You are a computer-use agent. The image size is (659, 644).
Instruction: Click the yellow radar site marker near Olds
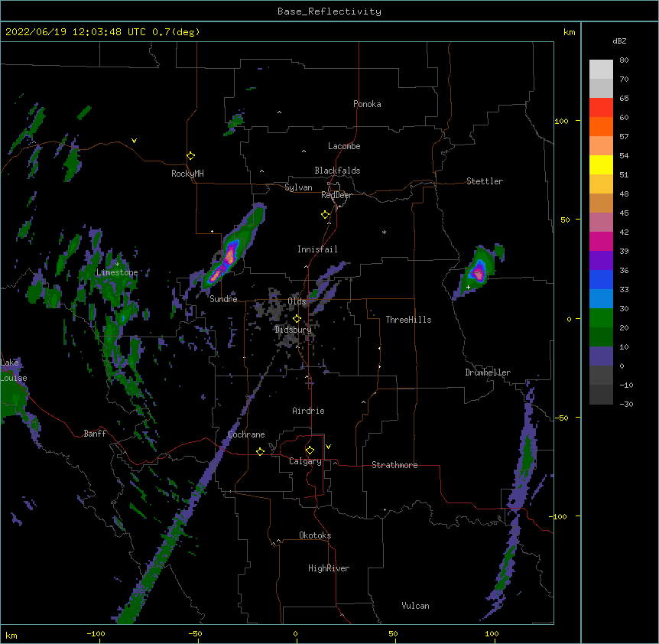pos(297,318)
